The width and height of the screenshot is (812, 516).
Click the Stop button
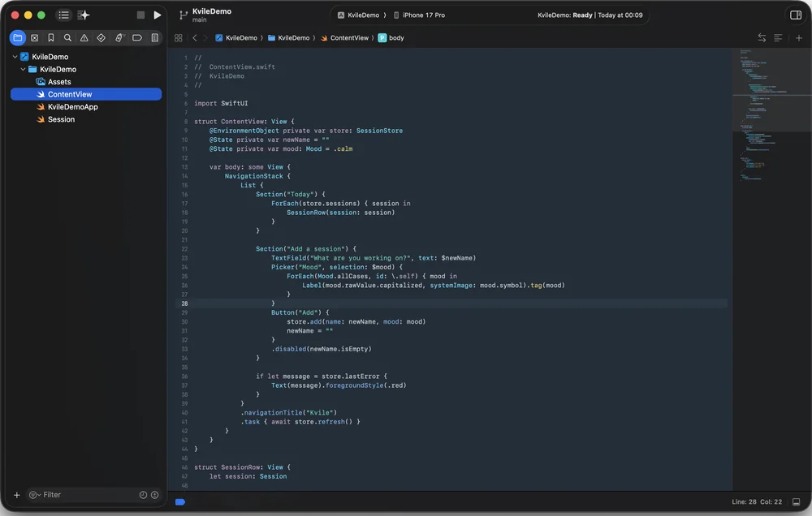tap(140, 15)
